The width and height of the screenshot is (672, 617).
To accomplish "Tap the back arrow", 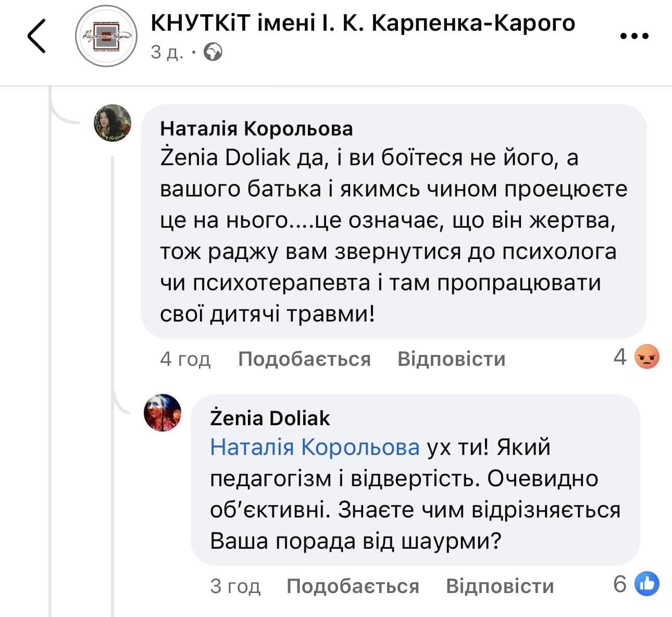I will coord(36,36).
